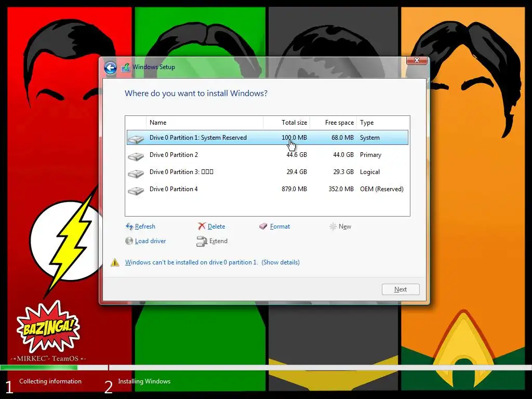
Task: Click the setup progress bar at bottom
Action: pos(266,367)
